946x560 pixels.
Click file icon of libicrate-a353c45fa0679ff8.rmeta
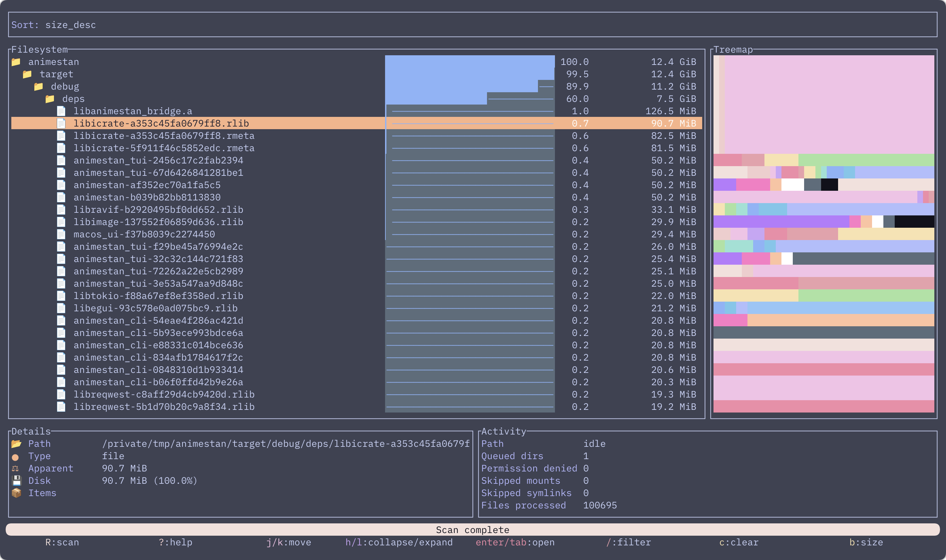tap(61, 136)
